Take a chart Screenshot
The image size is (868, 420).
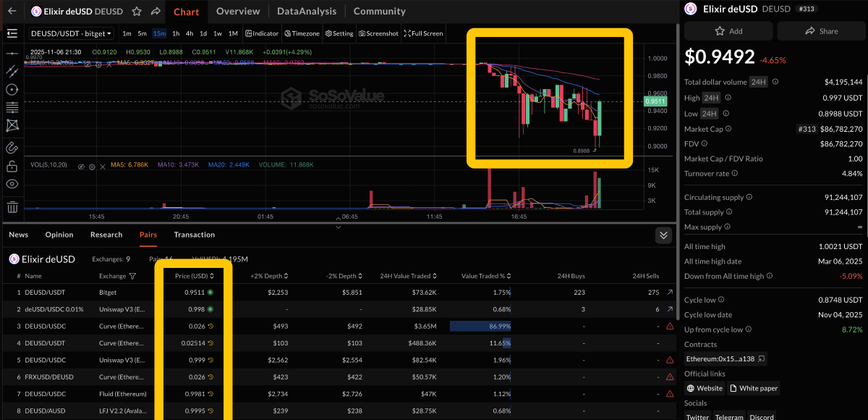click(x=378, y=33)
